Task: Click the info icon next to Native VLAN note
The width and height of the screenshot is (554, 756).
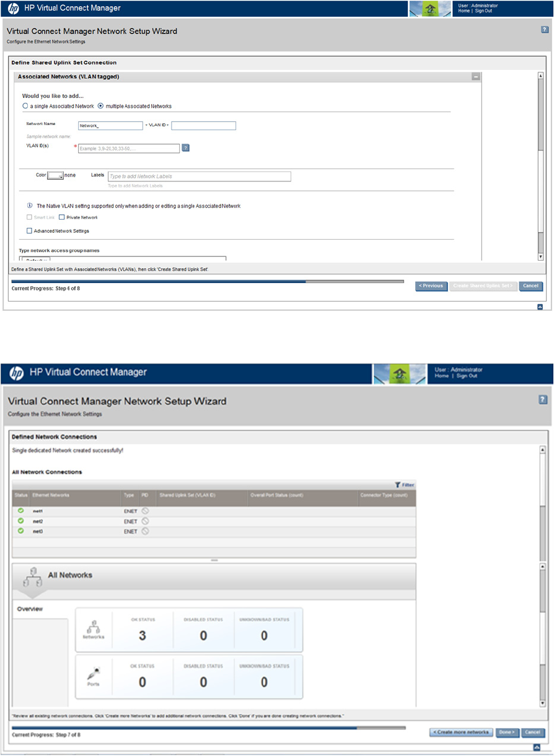Action: click(29, 206)
